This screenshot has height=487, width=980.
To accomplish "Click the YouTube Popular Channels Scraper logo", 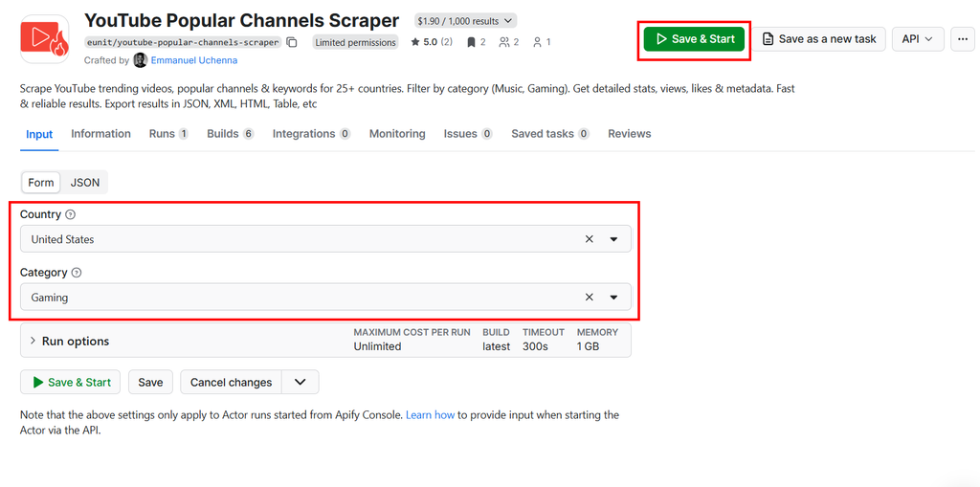I will click(44, 39).
